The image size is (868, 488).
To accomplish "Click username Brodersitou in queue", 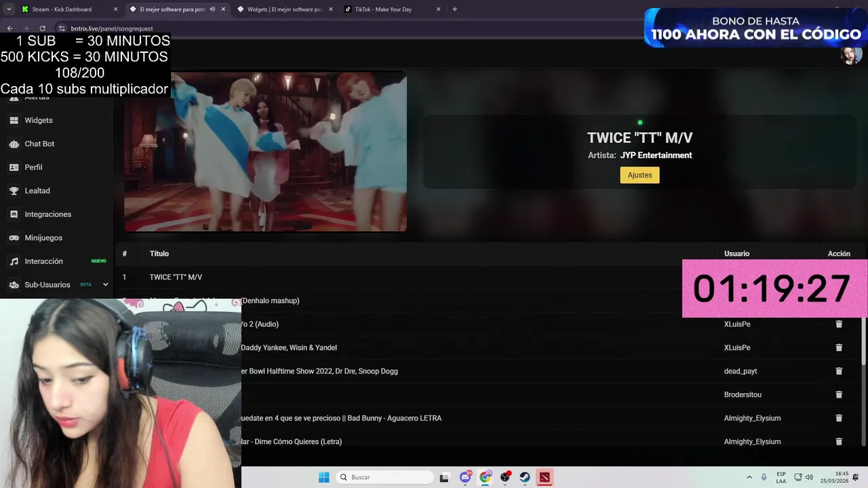I will point(742,394).
